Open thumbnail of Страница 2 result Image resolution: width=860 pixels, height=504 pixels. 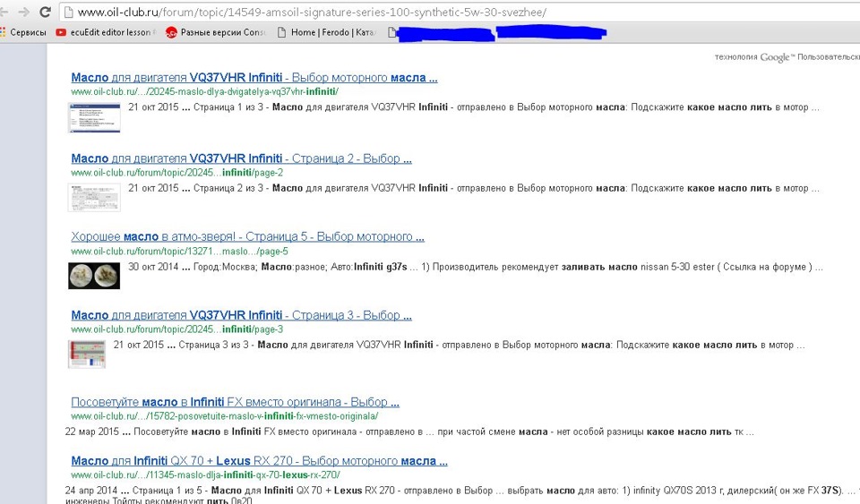pyautogui.click(x=94, y=197)
